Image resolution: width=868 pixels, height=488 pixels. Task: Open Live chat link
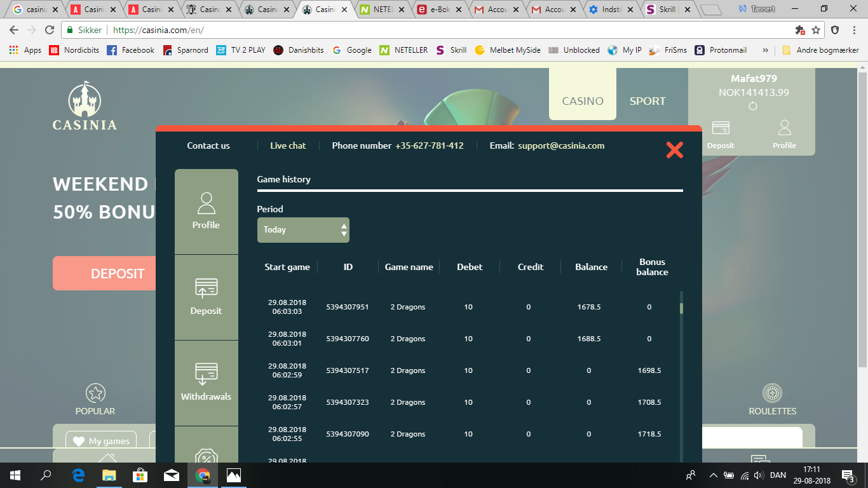[288, 146]
